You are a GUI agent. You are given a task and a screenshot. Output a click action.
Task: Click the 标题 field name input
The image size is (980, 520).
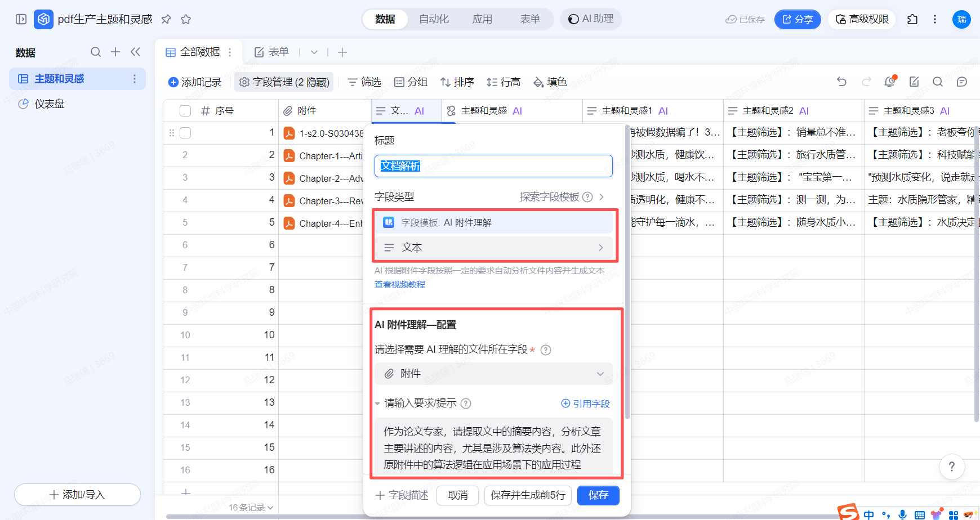[493, 166]
